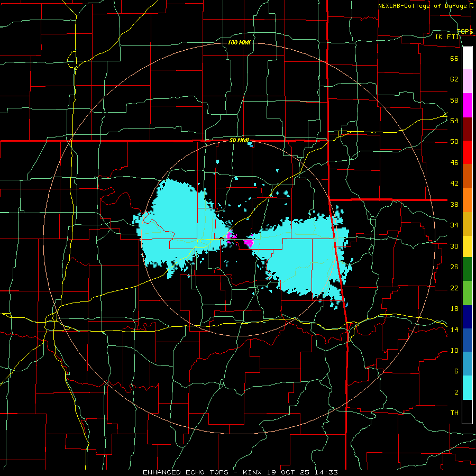Click the dark orange 46 kft legend swatch
The width and height of the screenshot is (476, 476).
click(x=467, y=176)
